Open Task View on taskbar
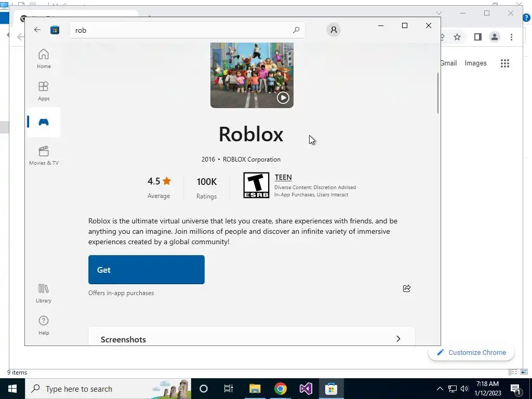 229,389
